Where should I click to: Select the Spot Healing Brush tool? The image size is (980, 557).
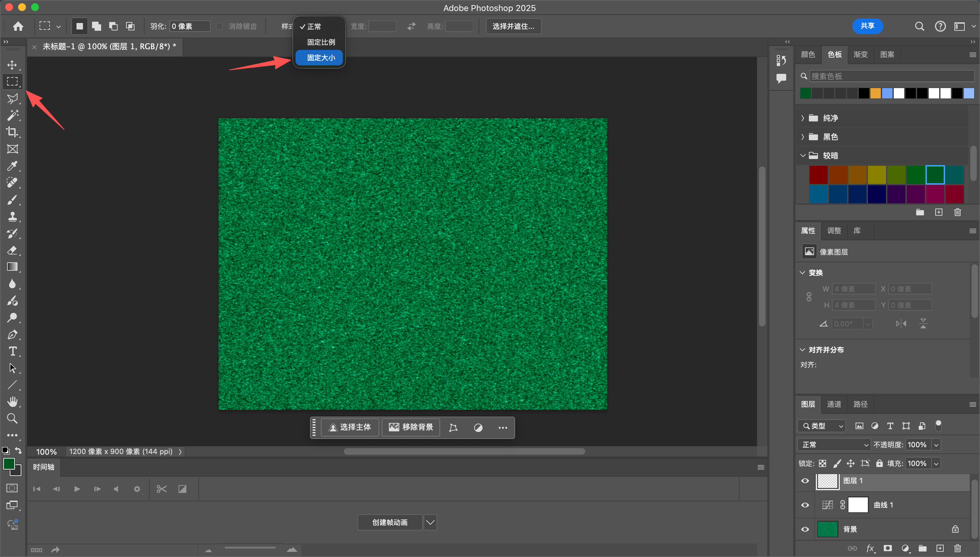12,182
